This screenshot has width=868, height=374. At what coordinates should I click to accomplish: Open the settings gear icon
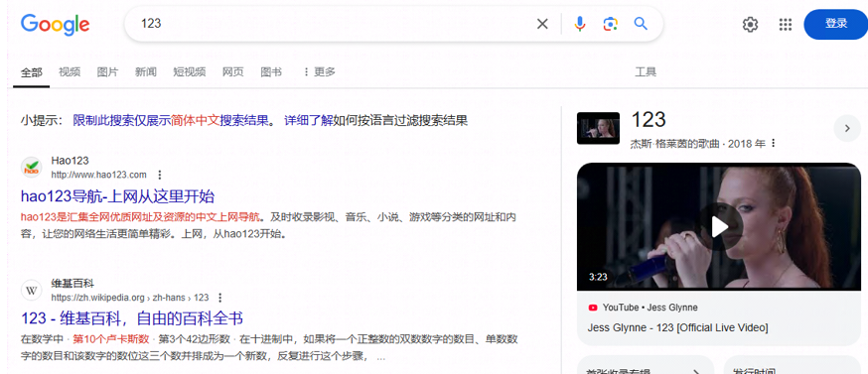[x=750, y=25]
